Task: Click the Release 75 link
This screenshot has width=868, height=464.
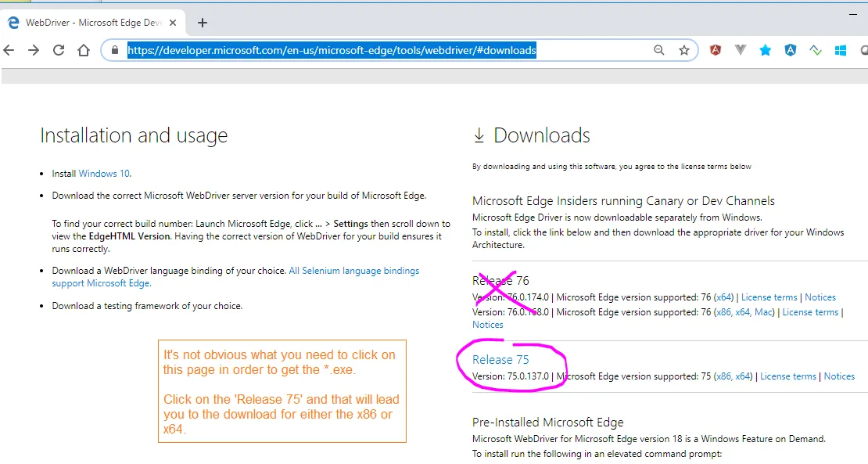Action: pyautogui.click(x=500, y=360)
